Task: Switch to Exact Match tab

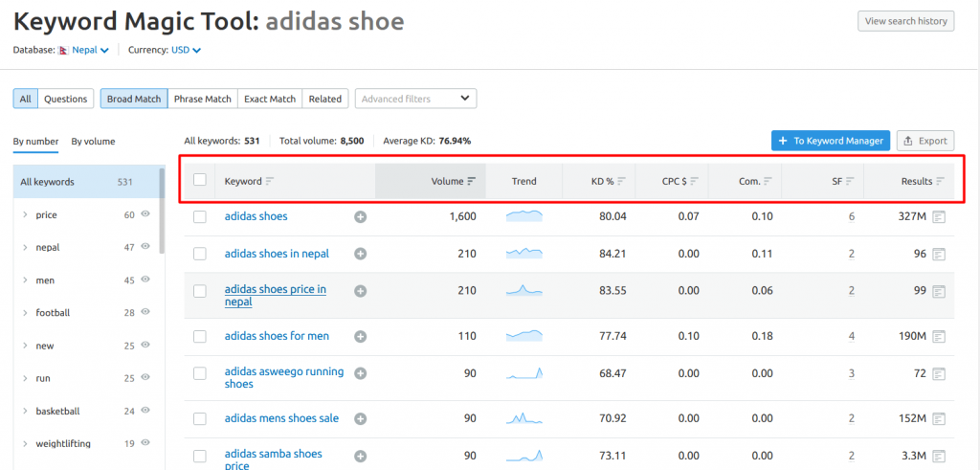Action: tap(270, 99)
